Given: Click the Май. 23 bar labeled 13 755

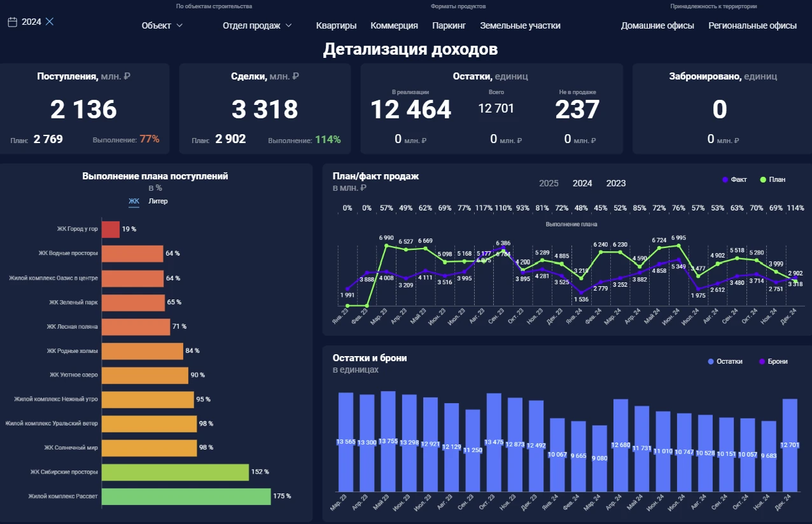Looking at the screenshot, I should 388,441.
